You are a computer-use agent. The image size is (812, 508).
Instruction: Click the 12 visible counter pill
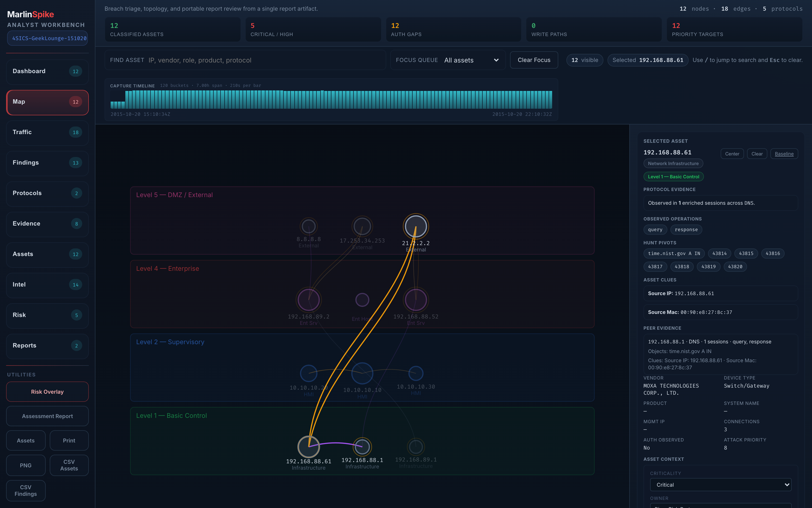(x=584, y=60)
